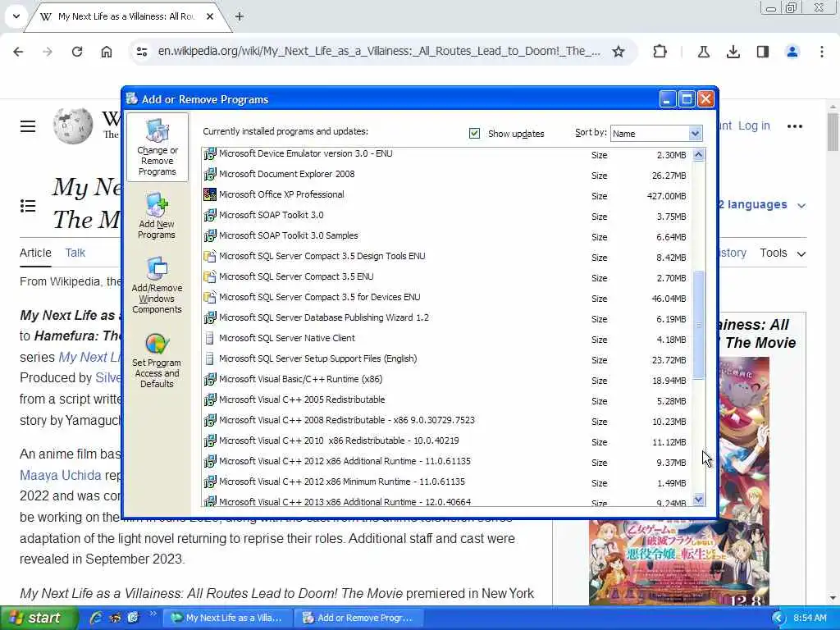
Task: Open Wikipedia hamburger main menu
Action: coord(28,126)
